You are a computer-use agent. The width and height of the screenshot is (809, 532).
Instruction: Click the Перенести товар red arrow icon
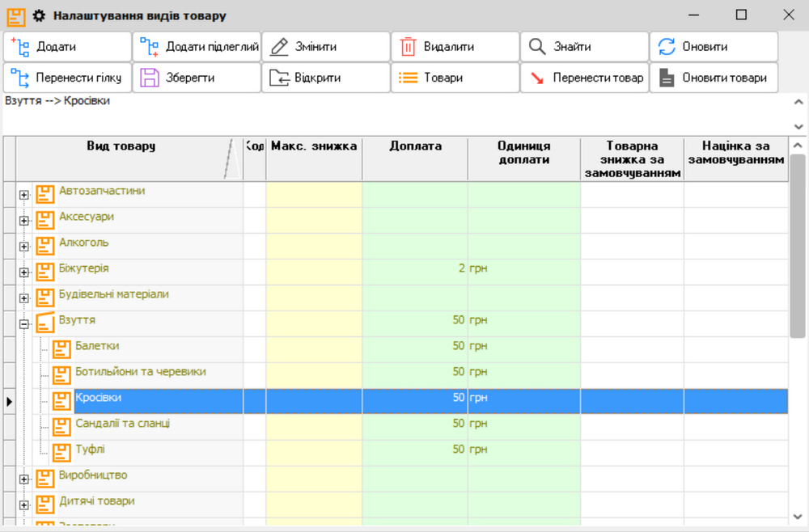tap(537, 78)
